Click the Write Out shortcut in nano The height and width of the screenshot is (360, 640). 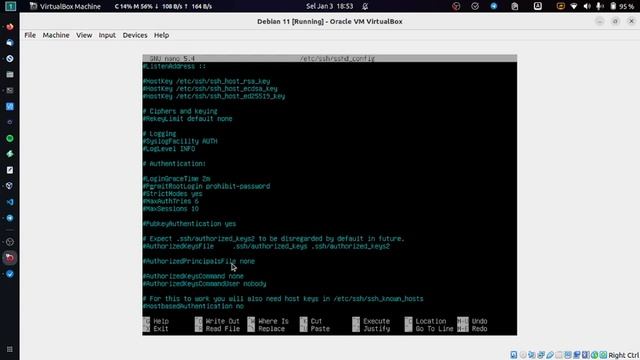(x=218, y=321)
